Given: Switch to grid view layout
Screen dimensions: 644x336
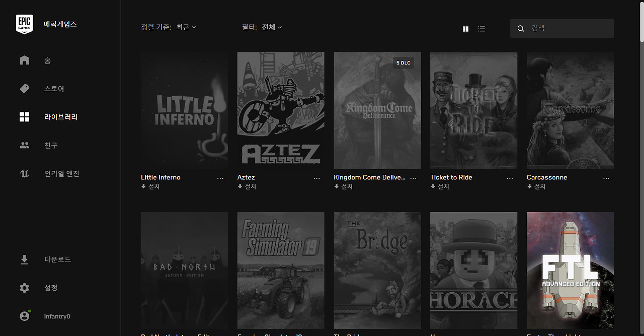Looking at the screenshot, I should coord(465,29).
